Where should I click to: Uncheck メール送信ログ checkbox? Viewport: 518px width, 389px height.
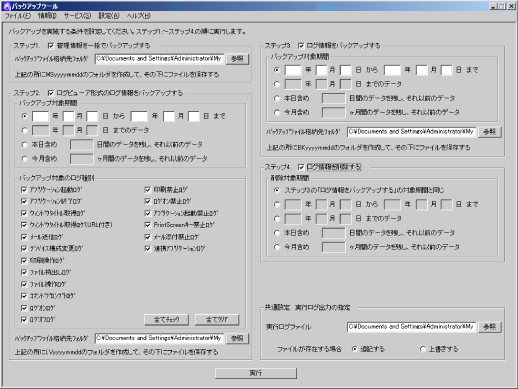click(24, 237)
